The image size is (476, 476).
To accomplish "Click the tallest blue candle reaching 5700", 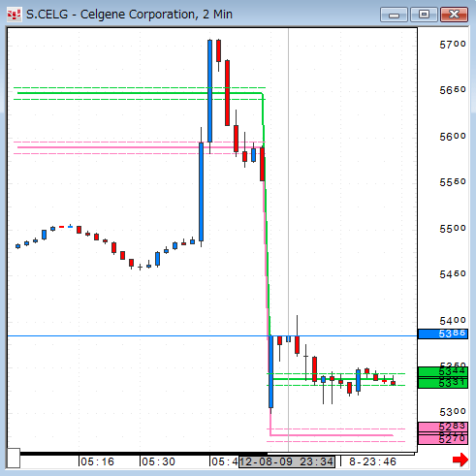I will click(209, 91).
